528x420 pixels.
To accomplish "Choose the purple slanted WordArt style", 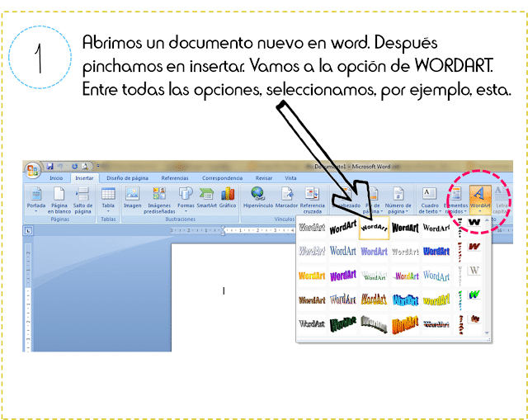I will click(343, 276).
